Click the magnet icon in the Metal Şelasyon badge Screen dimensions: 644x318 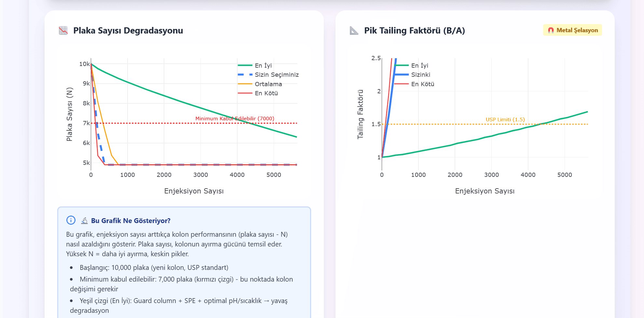(551, 30)
